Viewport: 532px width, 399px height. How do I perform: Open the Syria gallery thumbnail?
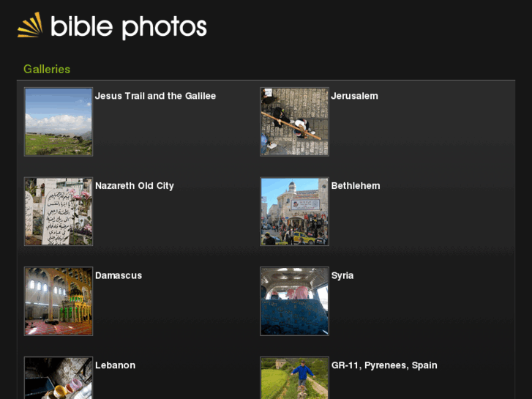point(294,301)
